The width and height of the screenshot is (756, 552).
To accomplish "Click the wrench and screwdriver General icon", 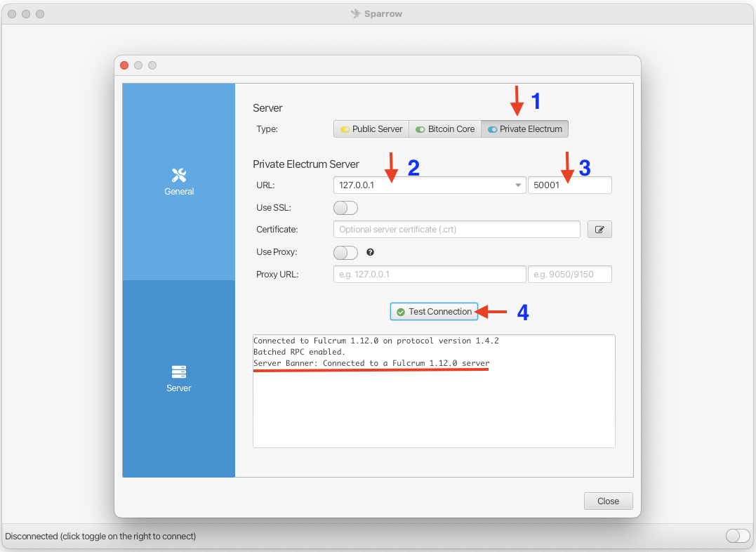I will [x=179, y=175].
